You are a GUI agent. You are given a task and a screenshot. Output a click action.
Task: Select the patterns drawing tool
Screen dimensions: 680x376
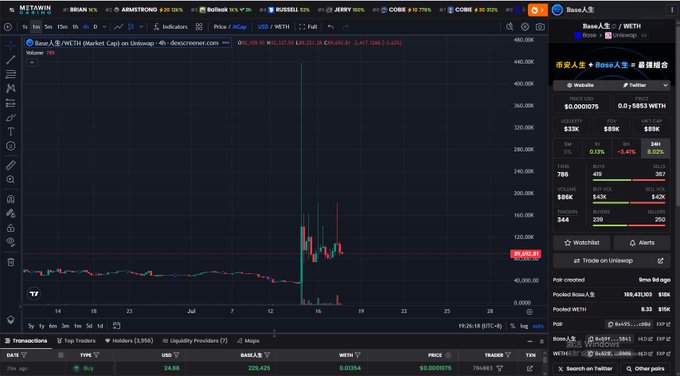pyautogui.click(x=10, y=88)
